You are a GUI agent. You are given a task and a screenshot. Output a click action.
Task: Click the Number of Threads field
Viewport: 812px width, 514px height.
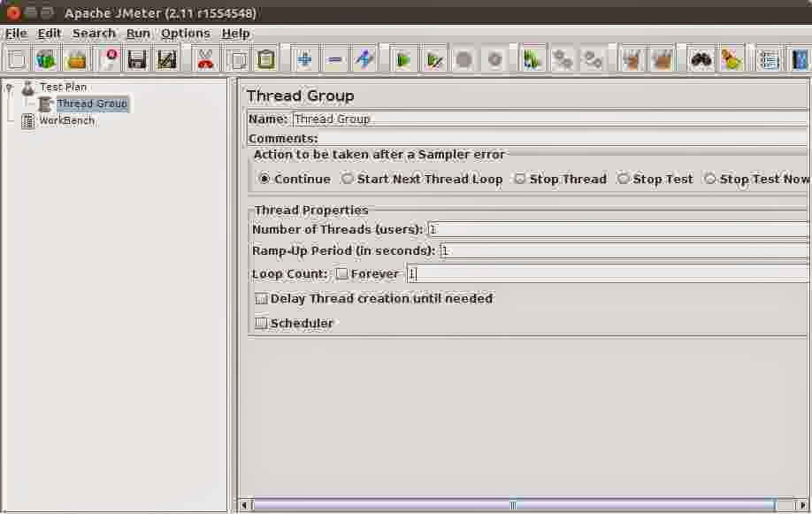[617, 229]
